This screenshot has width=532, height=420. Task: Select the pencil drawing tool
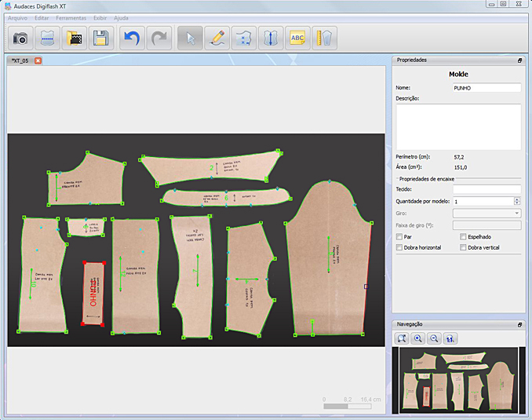coord(217,38)
